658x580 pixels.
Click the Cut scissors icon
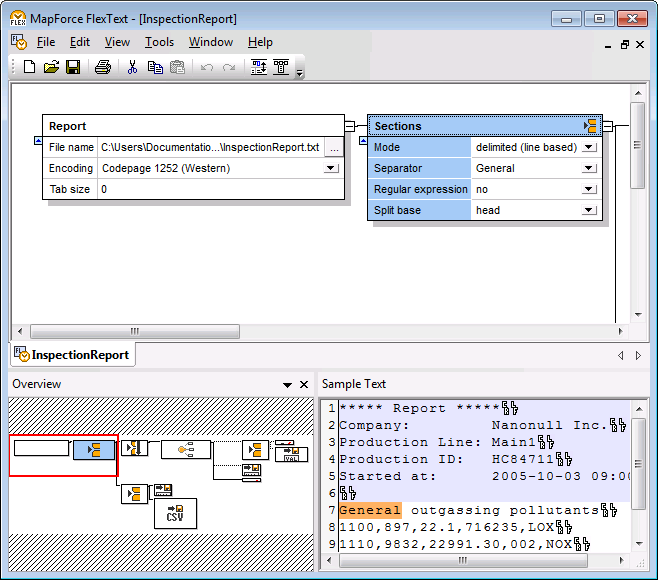[x=131, y=67]
